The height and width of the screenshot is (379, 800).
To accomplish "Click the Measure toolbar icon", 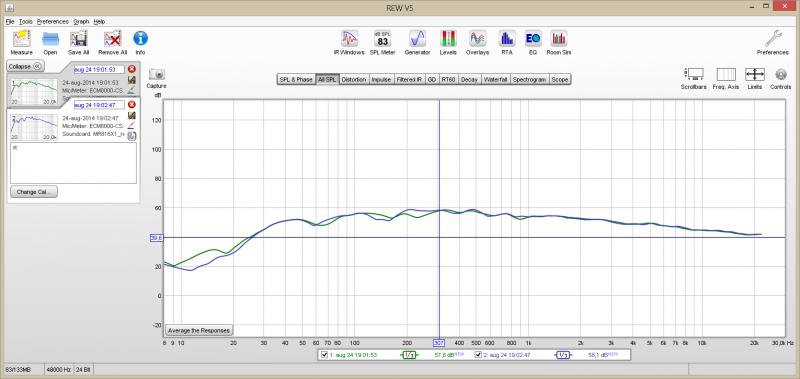I will click(x=21, y=43).
